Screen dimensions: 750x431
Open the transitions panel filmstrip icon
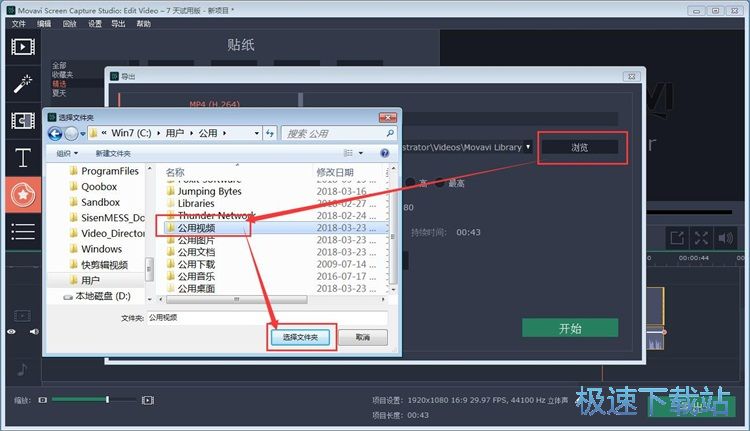click(x=22, y=121)
